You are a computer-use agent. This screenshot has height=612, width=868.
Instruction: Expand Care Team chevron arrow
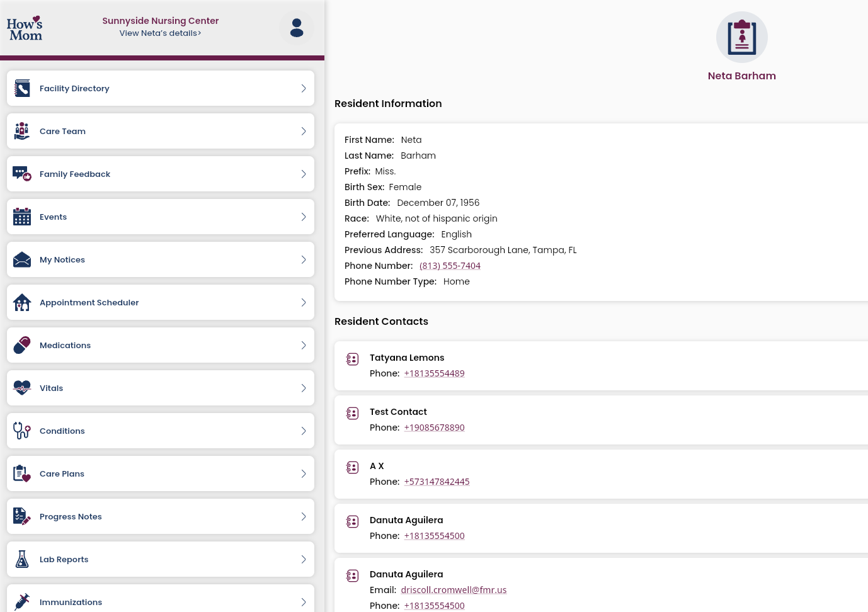pyautogui.click(x=303, y=131)
